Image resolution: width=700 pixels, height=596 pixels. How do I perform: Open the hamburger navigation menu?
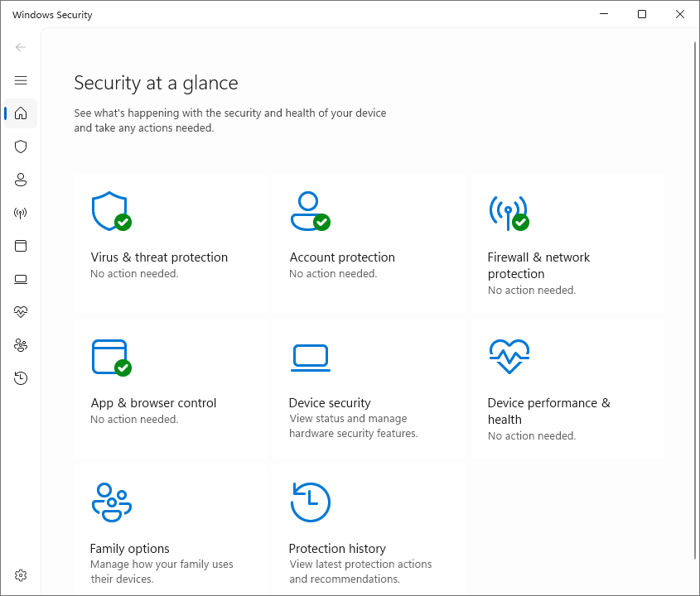click(21, 80)
